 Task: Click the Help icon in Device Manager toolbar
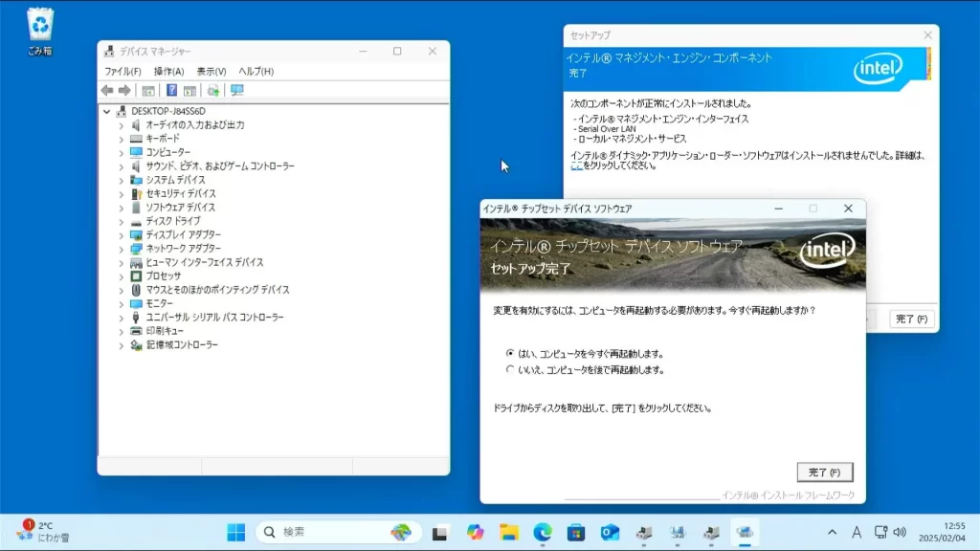tap(172, 90)
